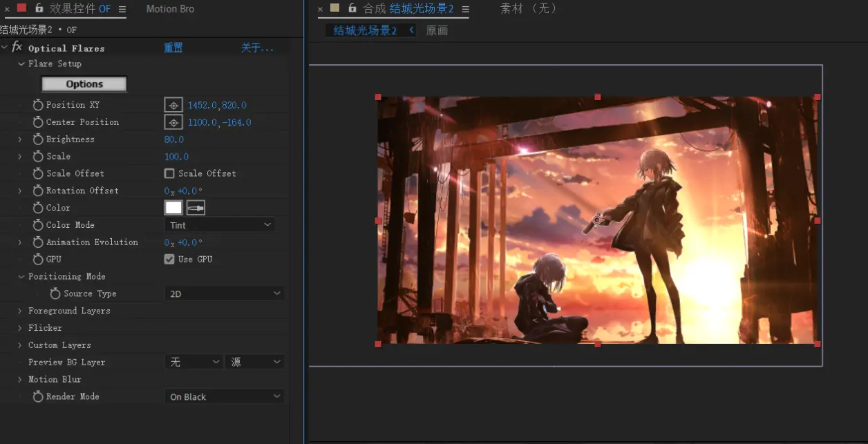Enable the Scale Offset checkbox

pyautogui.click(x=169, y=173)
